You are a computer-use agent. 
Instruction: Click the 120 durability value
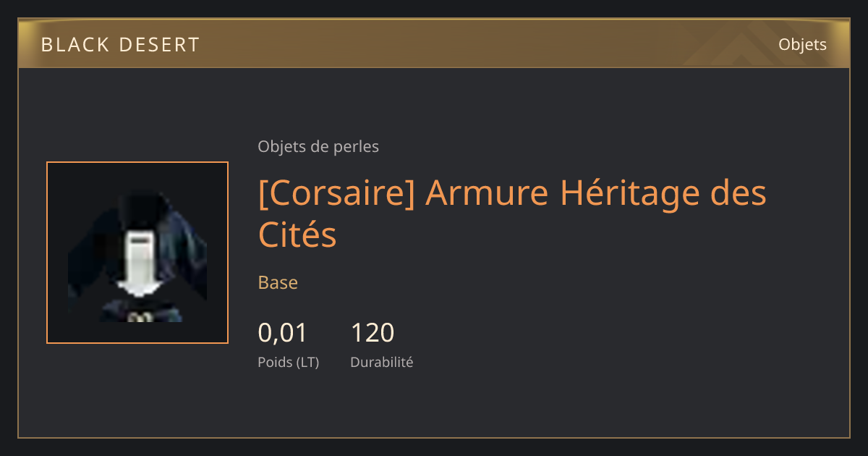(x=373, y=333)
